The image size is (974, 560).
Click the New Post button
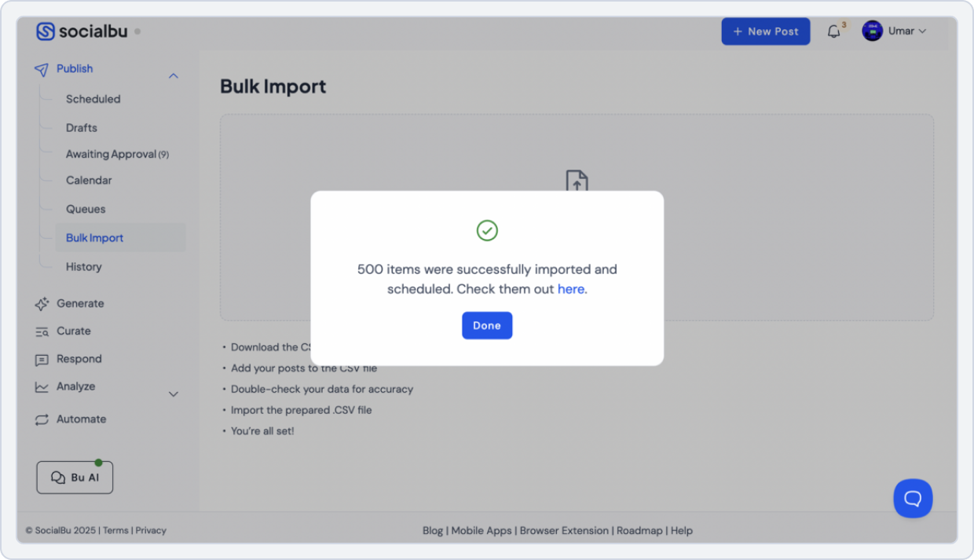tap(765, 31)
